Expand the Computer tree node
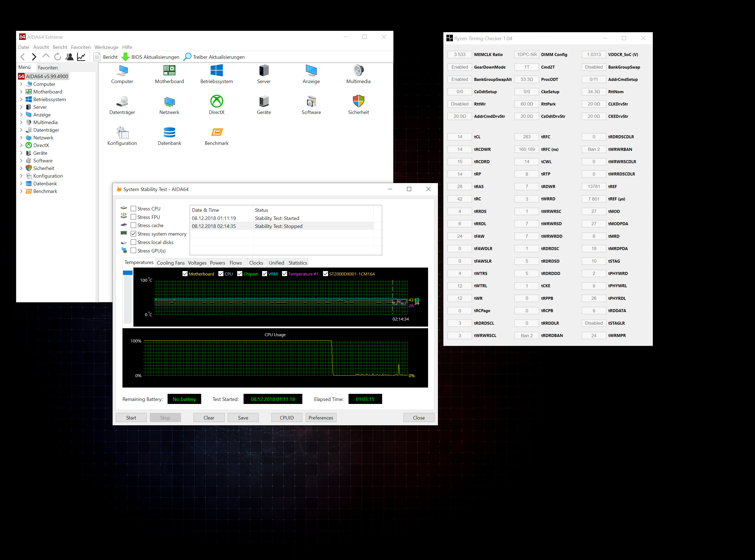The image size is (755, 560). (21, 84)
